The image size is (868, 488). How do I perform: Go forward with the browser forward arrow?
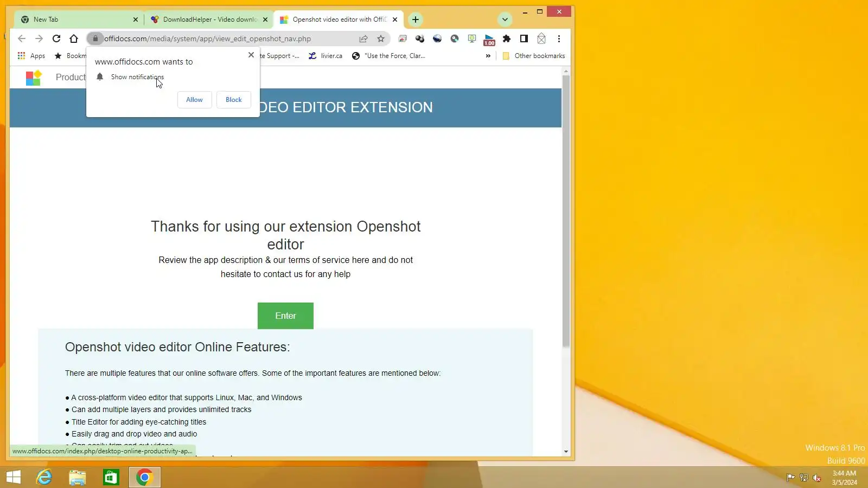39,38
